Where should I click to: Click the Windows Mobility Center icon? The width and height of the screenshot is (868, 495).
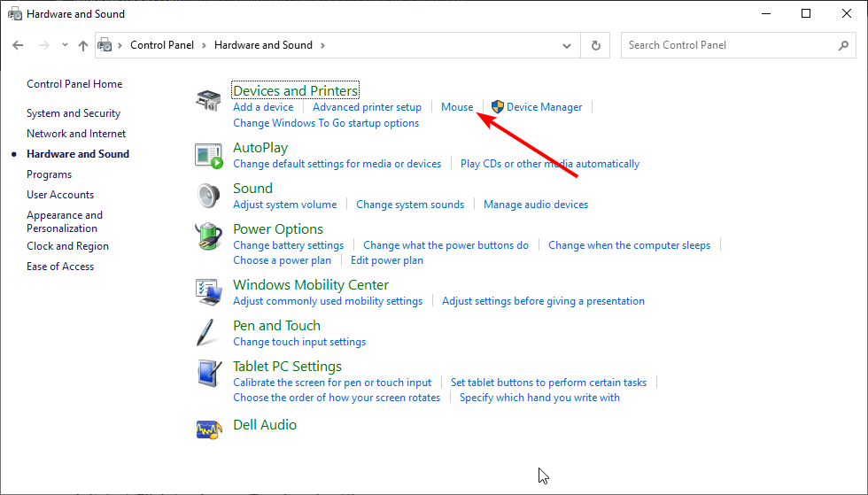209,292
